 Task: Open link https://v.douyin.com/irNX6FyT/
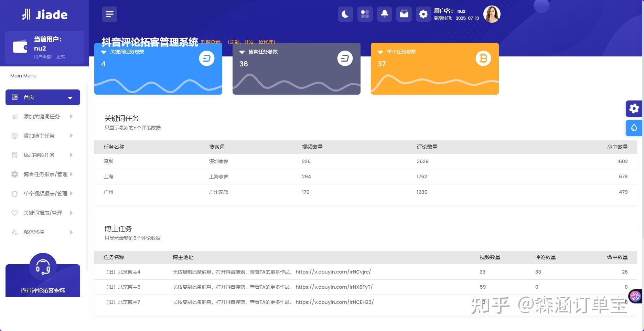tap(334, 287)
